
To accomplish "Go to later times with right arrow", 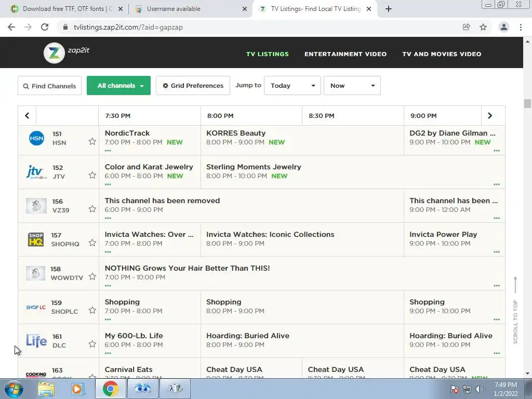I will point(490,116).
